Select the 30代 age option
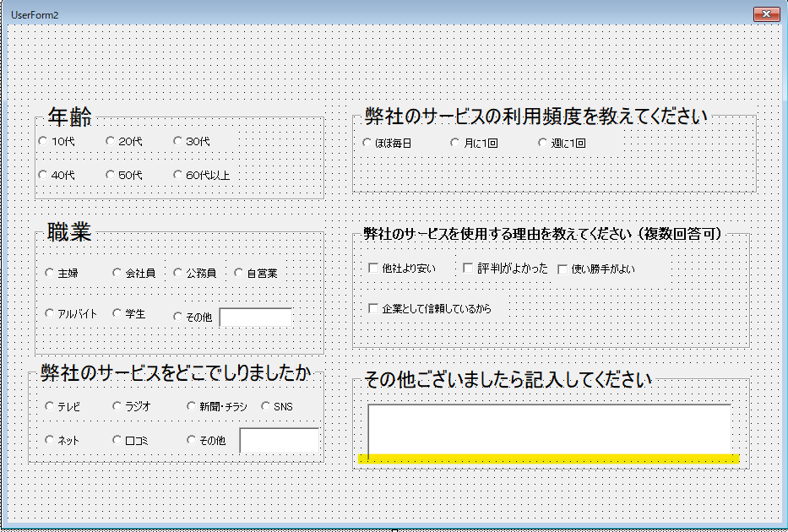This screenshot has width=788, height=532. click(177, 140)
